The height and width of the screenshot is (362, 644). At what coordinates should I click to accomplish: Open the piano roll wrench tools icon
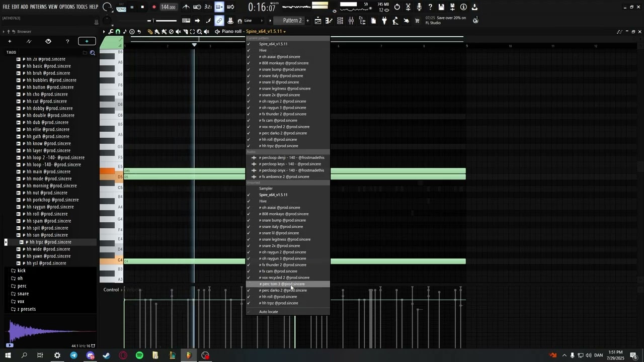tap(111, 32)
